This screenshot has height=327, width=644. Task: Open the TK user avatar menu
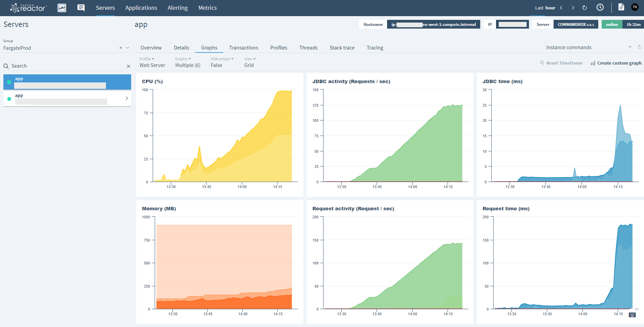[635, 7]
